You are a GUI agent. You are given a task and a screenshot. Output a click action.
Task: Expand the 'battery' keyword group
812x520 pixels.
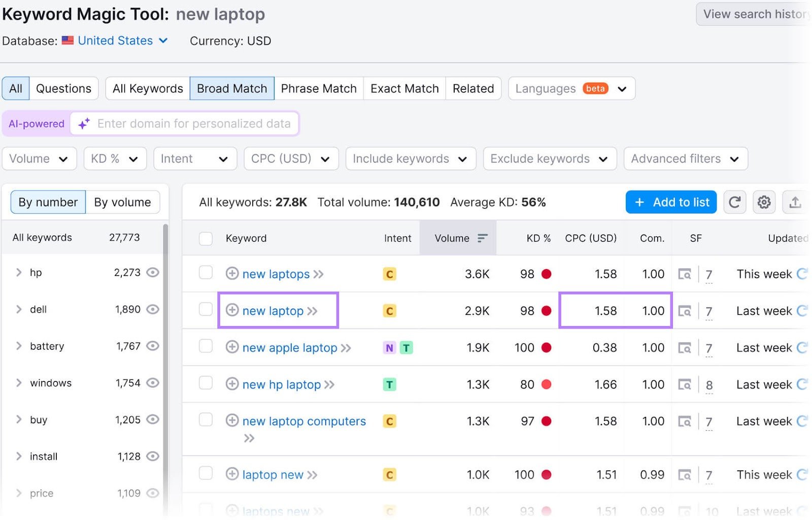[19, 346]
